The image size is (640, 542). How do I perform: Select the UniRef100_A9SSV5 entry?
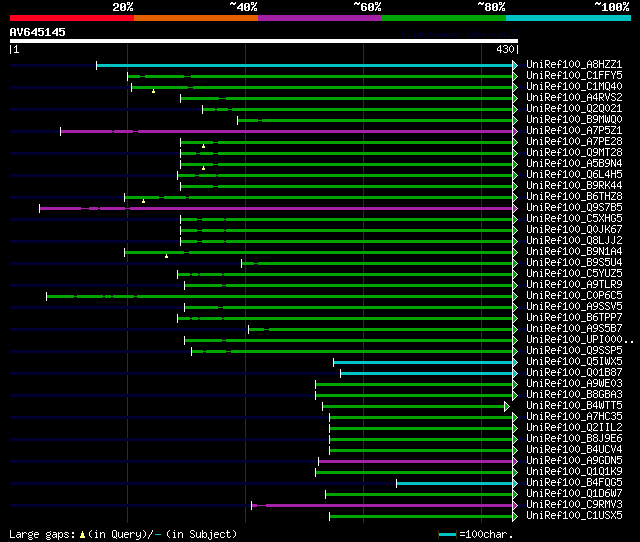tap(574, 307)
